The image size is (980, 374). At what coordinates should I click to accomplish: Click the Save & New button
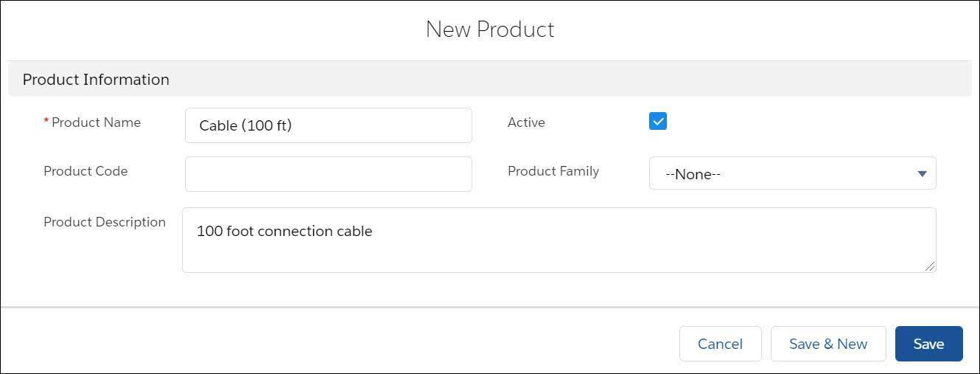pos(828,344)
